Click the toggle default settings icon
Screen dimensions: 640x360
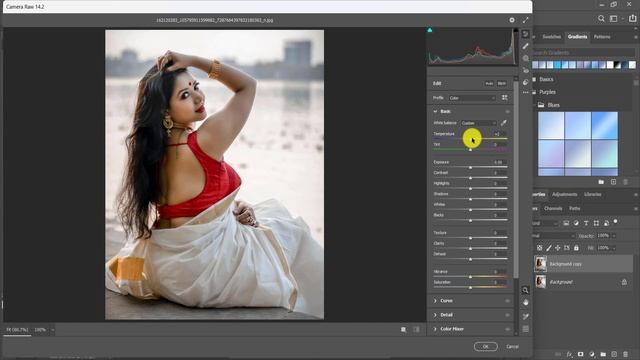point(416,329)
